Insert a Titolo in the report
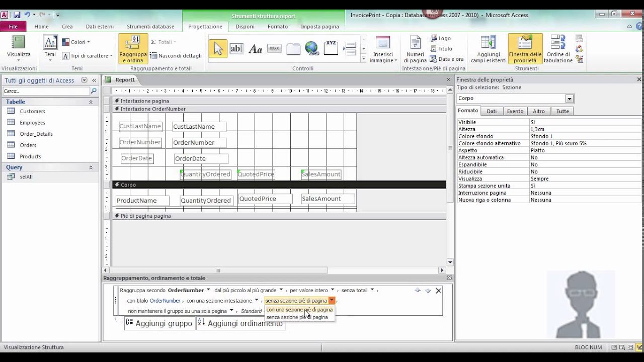 click(441, 49)
